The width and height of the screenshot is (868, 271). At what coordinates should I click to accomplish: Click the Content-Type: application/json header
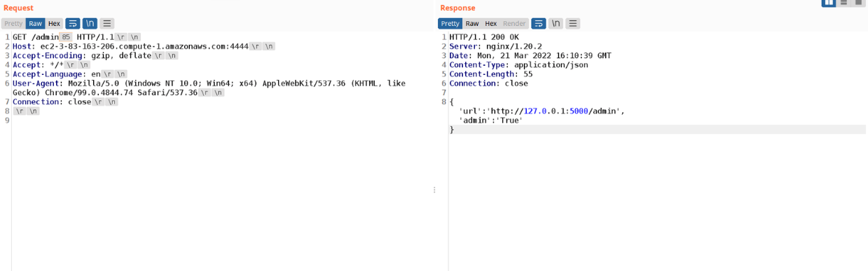518,64
